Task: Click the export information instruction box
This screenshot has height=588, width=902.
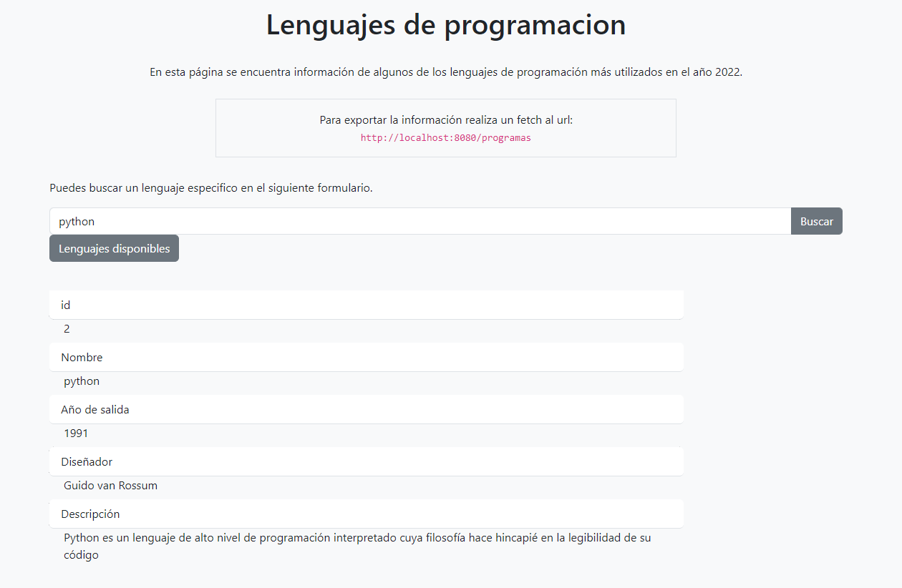Action: [x=445, y=127]
